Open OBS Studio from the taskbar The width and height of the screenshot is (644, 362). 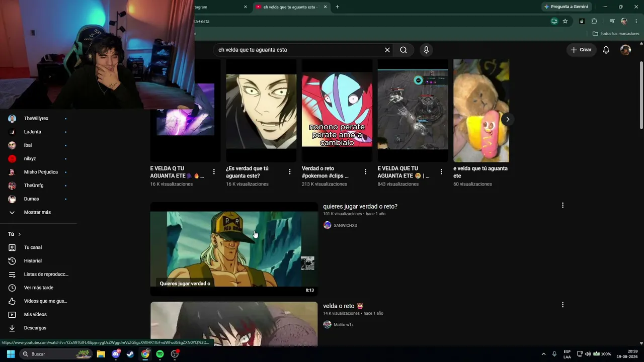tap(175, 354)
